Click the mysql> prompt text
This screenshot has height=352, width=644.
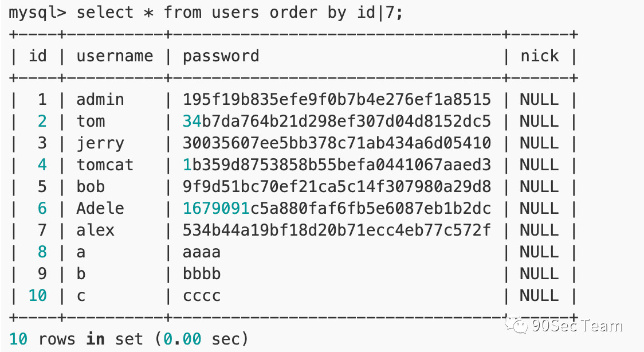[x=37, y=13]
